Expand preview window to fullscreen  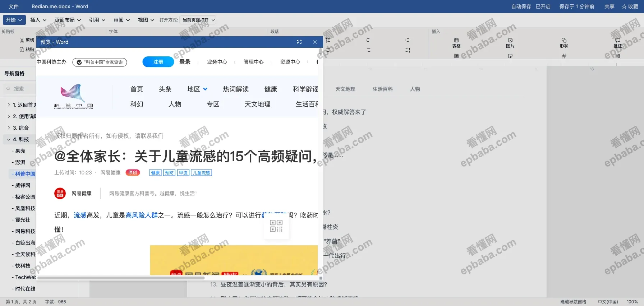tap(299, 42)
